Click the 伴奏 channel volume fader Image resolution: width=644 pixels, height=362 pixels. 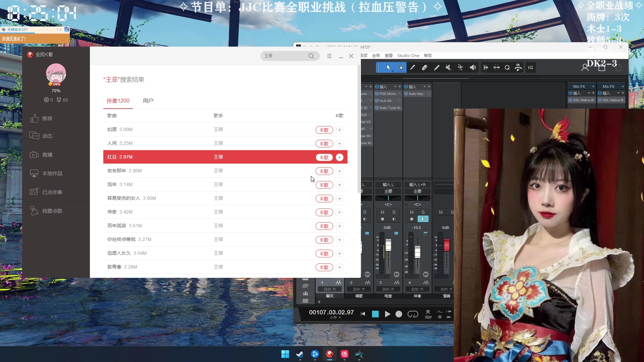coord(418,252)
